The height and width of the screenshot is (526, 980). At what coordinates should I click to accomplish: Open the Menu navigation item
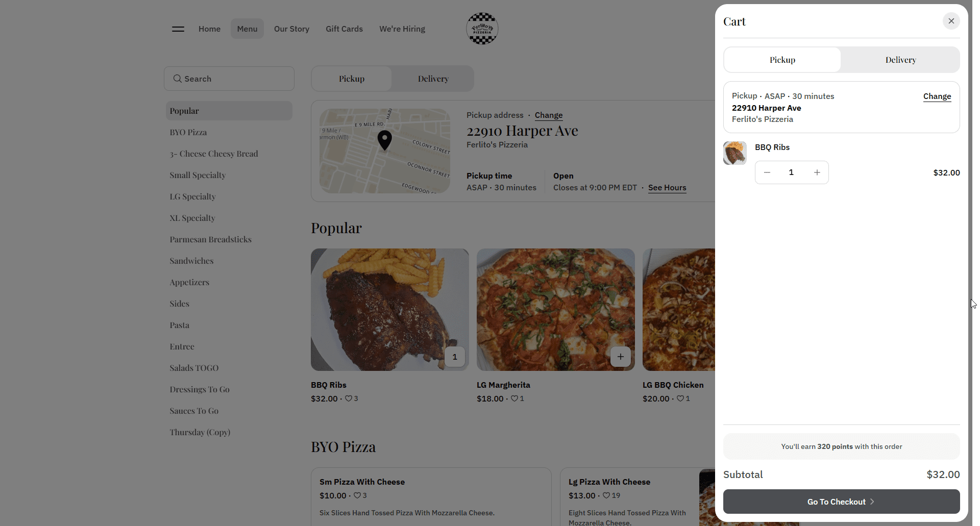pyautogui.click(x=247, y=29)
